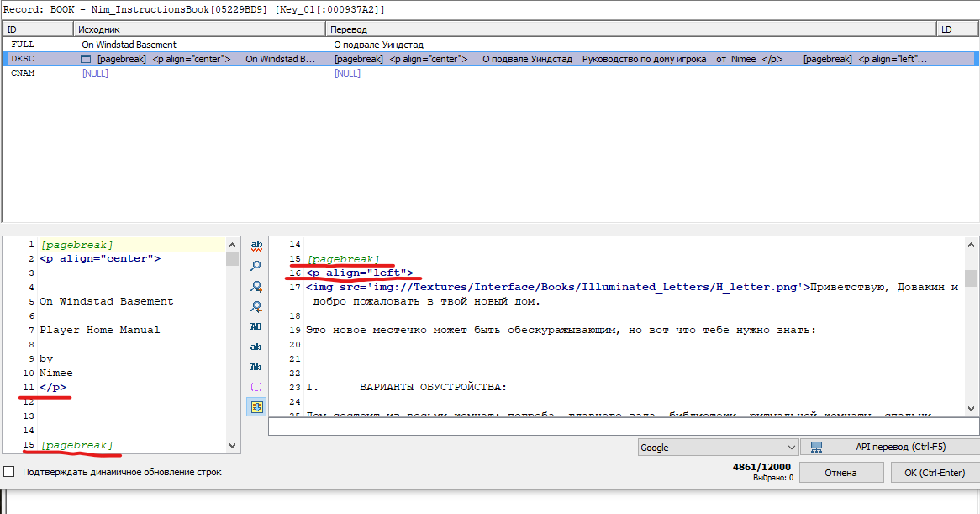
Task: Click 'Nimee' on line 10 of the source
Action: 56,373
